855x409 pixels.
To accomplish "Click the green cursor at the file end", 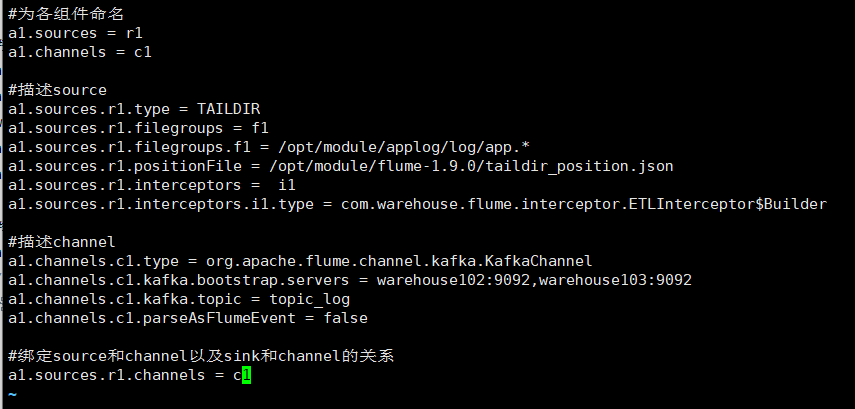I will (246, 375).
